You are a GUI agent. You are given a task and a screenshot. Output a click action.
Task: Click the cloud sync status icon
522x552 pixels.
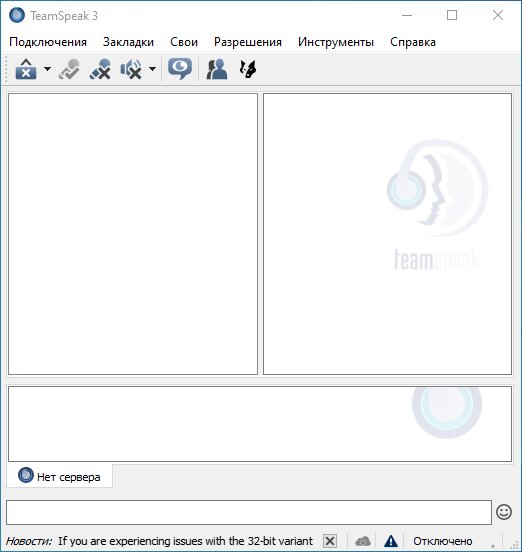(x=363, y=541)
